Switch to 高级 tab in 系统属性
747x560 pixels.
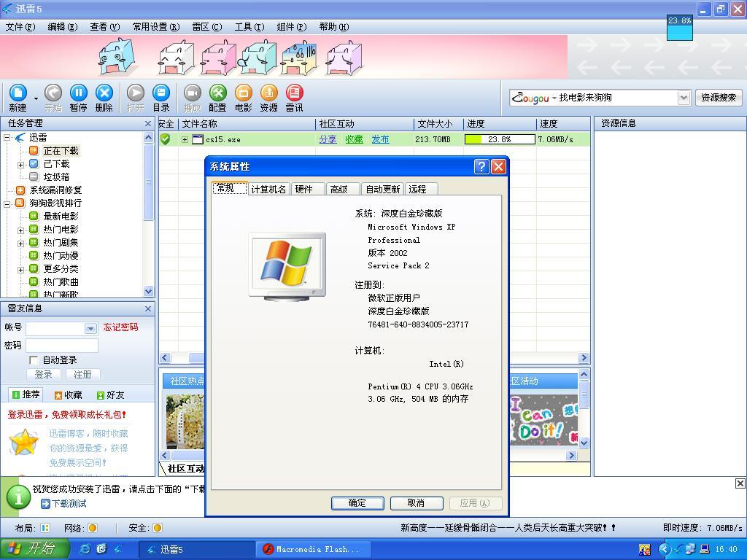(x=343, y=189)
